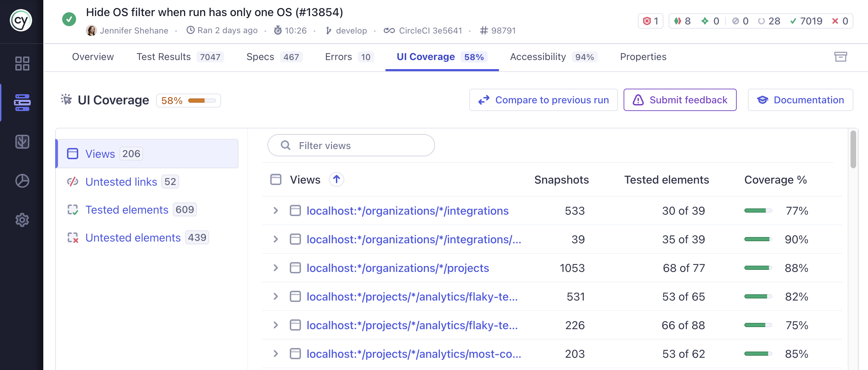Viewport: 868px width, 370px height.
Task: Click Compare to previous run button
Action: [x=543, y=100]
